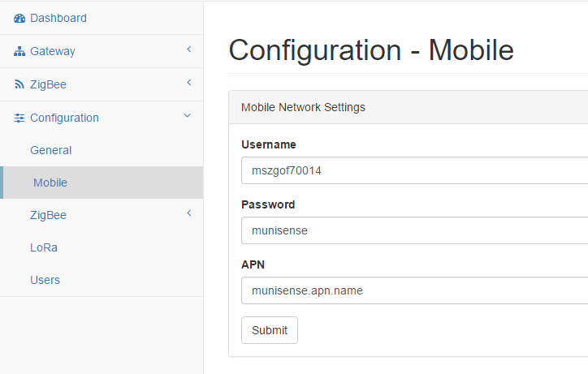588x374 pixels.
Task: Expand the ZigBee submenu under Configuration
Action: [188, 214]
